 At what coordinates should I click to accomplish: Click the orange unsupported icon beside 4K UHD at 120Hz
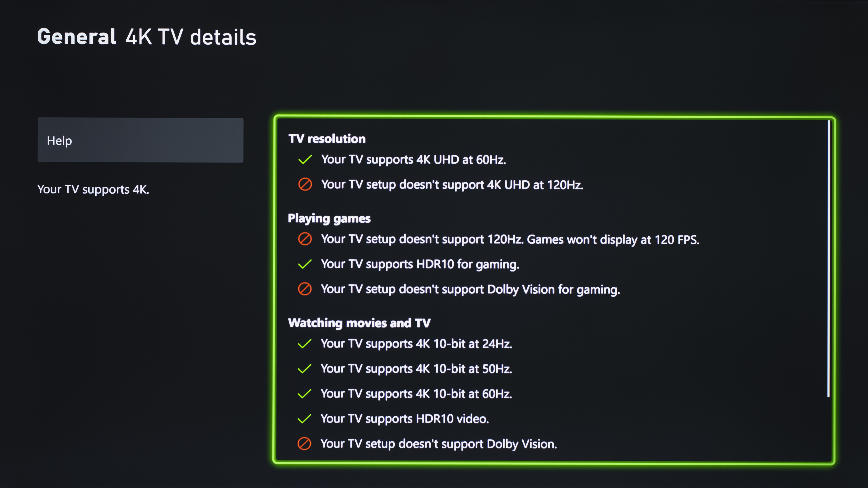pyautogui.click(x=305, y=185)
